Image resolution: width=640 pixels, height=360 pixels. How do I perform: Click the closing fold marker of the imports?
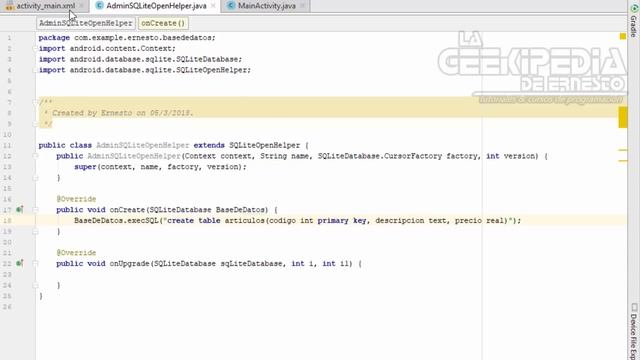[36, 70]
